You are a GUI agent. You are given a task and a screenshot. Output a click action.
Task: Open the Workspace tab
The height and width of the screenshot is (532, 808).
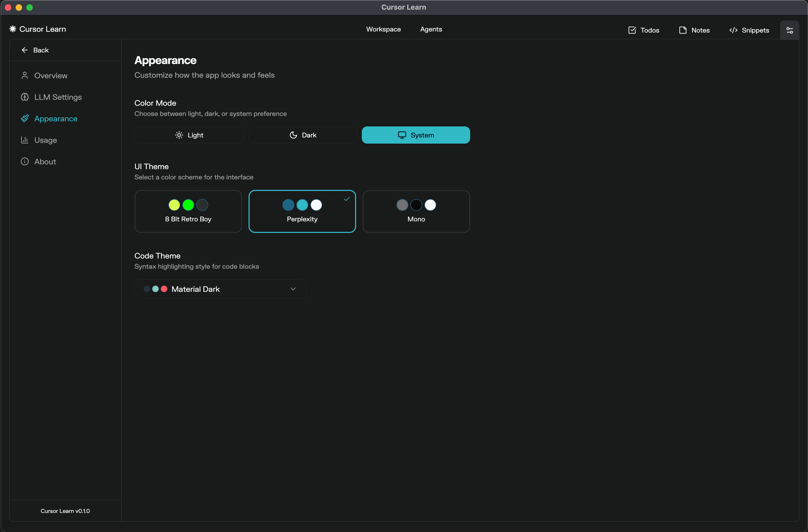[x=383, y=29]
